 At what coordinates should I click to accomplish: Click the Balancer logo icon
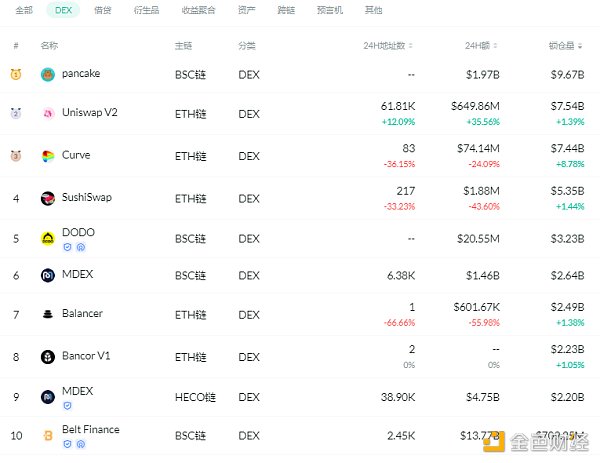48,315
